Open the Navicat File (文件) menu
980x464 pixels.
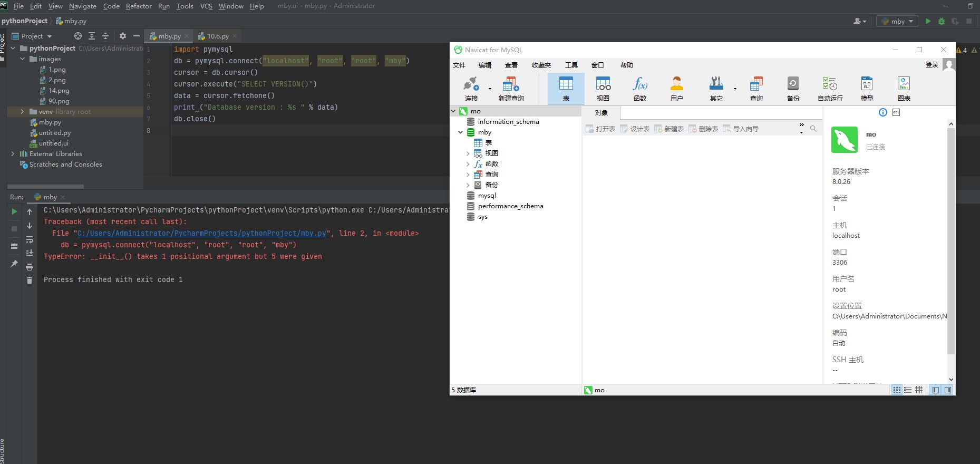click(459, 65)
